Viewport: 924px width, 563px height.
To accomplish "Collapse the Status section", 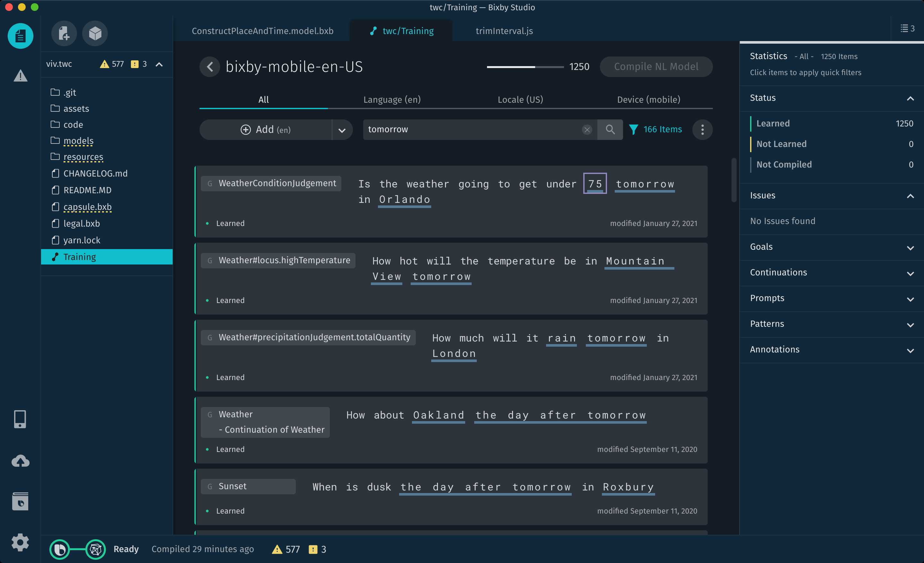I will [x=910, y=98].
